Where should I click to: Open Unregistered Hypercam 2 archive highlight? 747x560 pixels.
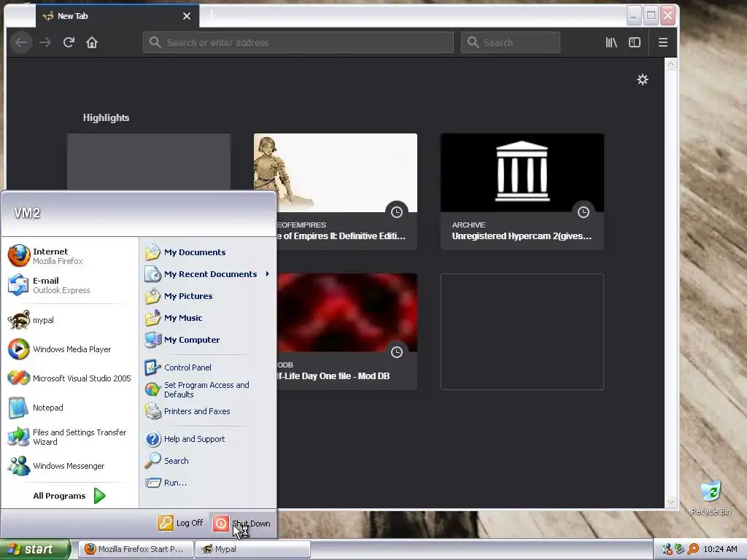pyautogui.click(x=522, y=192)
